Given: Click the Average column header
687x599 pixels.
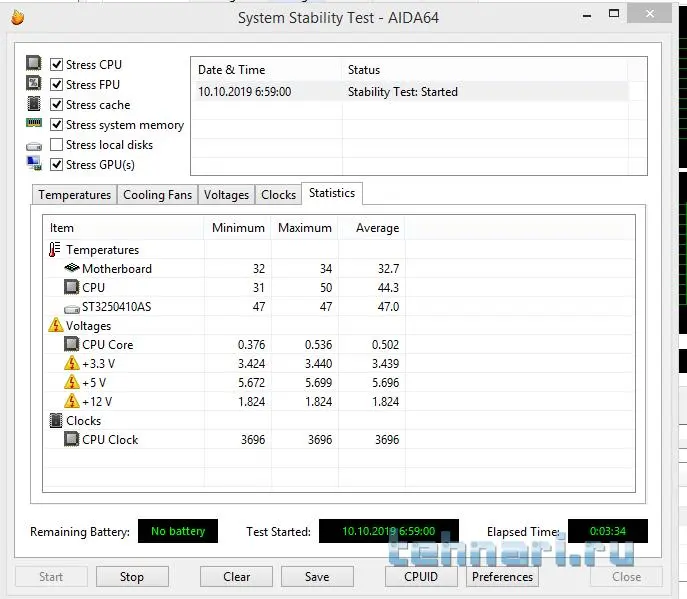Looking at the screenshot, I should tap(372, 228).
